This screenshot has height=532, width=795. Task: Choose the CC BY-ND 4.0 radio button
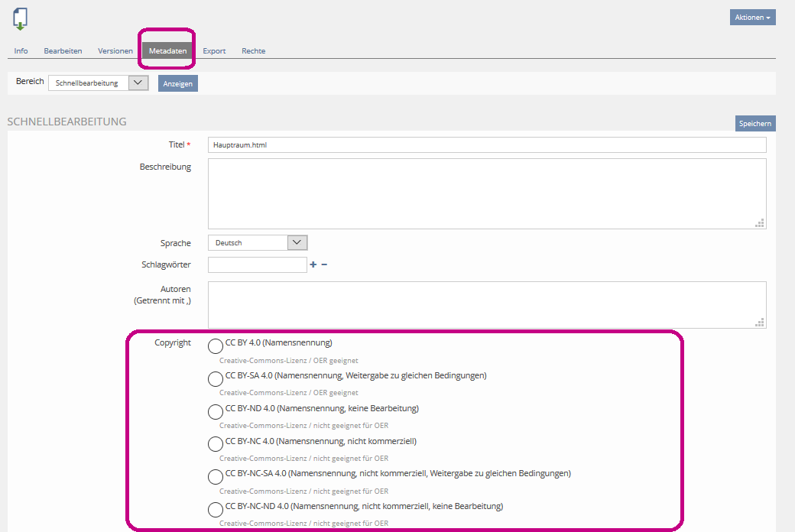(216, 411)
